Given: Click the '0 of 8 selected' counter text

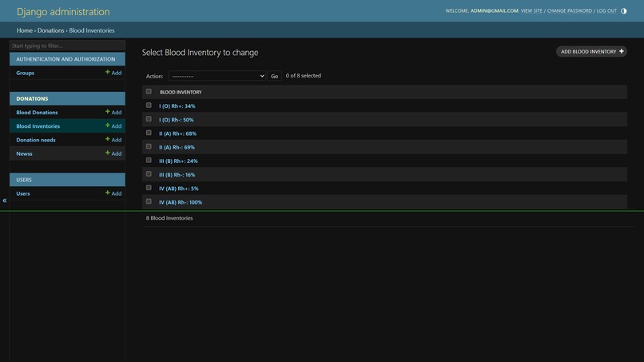Looking at the screenshot, I should pyautogui.click(x=304, y=76).
